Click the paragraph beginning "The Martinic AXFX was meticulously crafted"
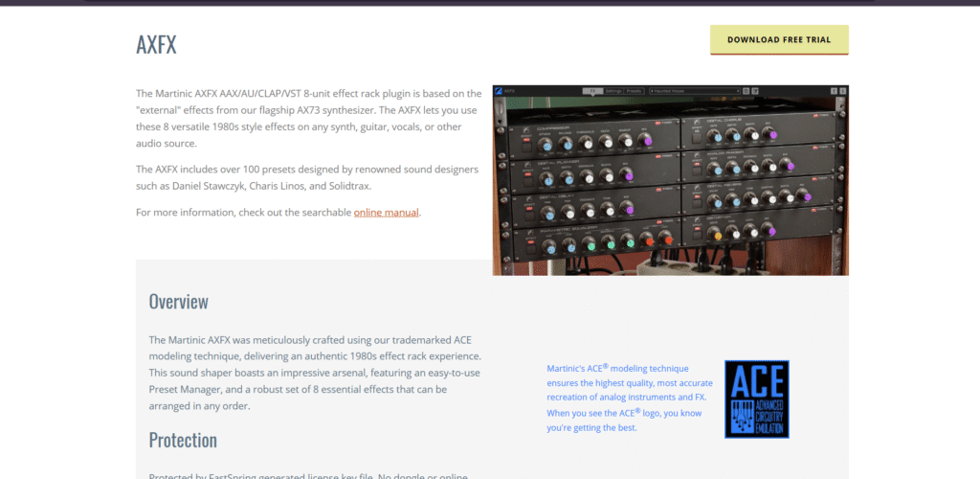Screen dimensions: 980x479 click(x=315, y=373)
